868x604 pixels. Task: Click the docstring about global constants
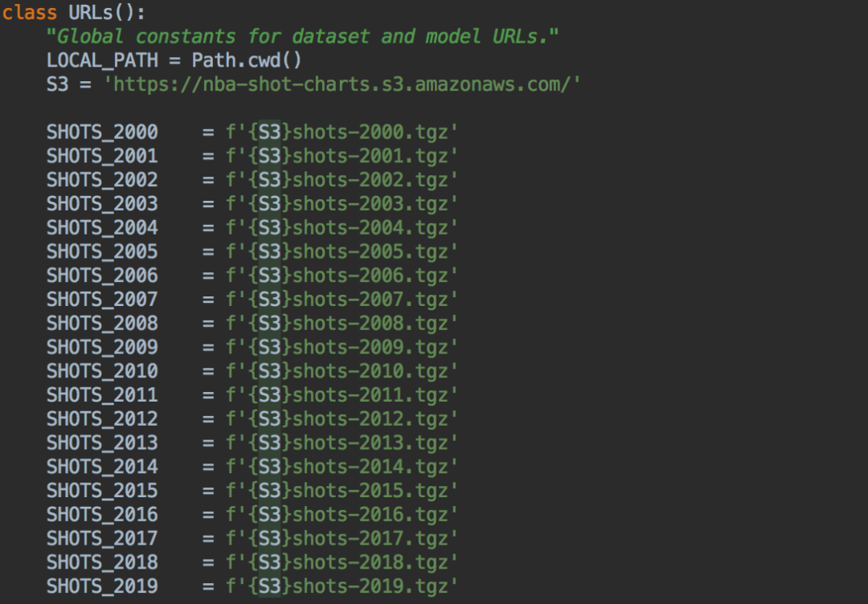point(303,37)
